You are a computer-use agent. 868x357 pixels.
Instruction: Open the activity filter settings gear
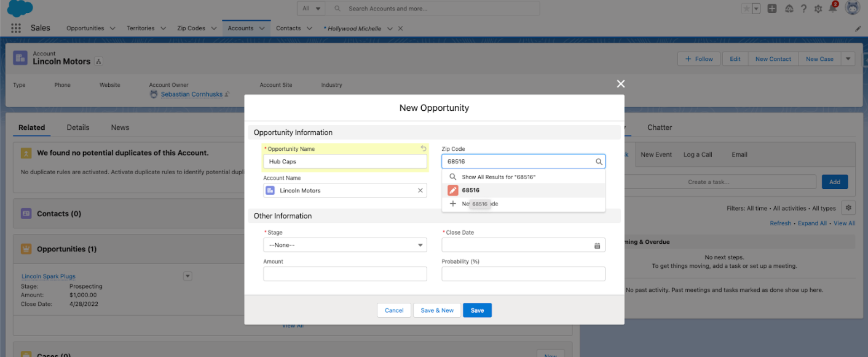(x=848, y=208)
